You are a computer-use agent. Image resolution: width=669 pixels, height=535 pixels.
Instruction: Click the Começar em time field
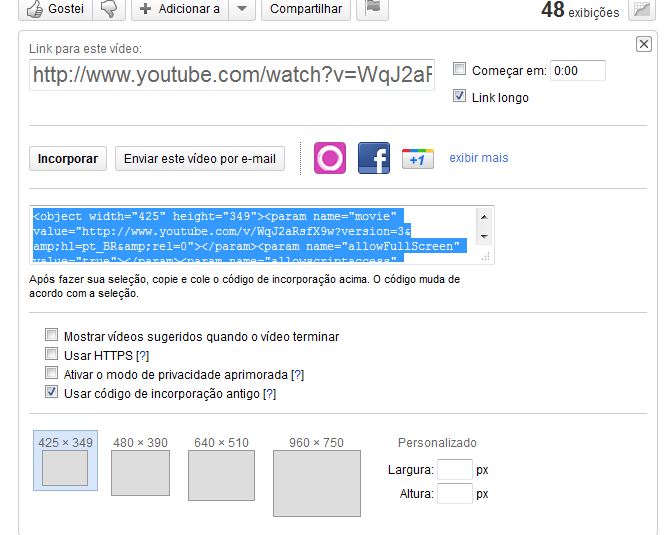(578, 70)
